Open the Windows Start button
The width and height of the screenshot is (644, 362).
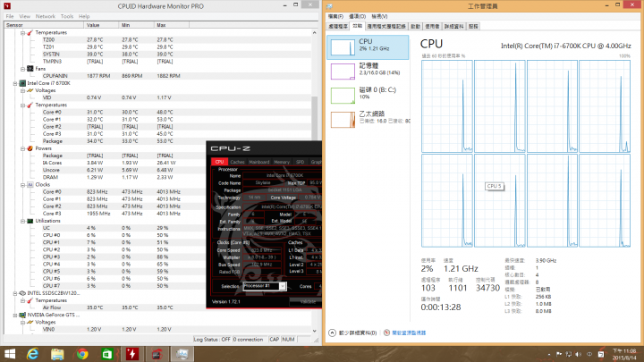9,354
